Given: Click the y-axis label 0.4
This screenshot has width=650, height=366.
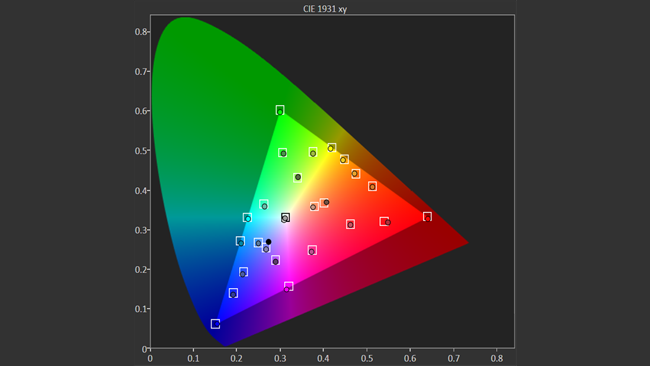Looking at the screenshot, I should 141,190.
